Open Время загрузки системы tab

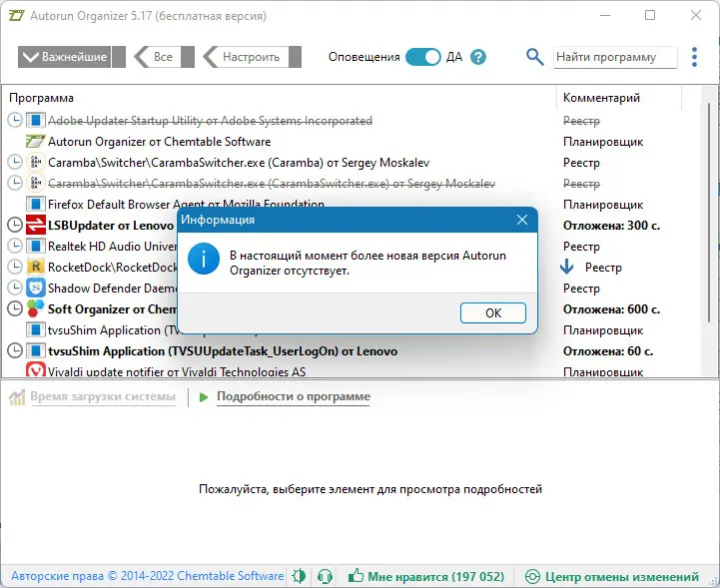[103, 396]
